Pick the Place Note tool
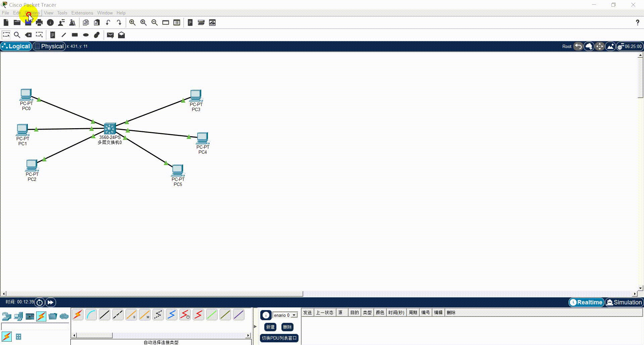The width and height of the screenshot is (644, 345). click(53, 35)
